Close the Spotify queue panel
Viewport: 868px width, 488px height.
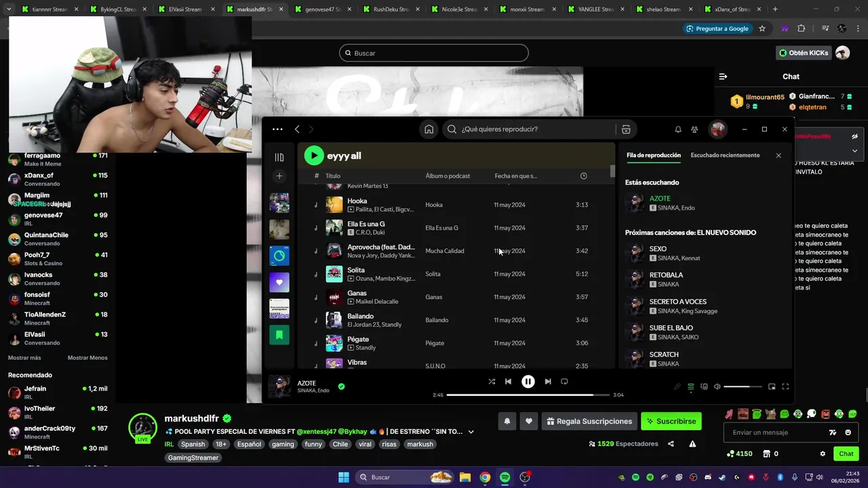tap(778, 155)
